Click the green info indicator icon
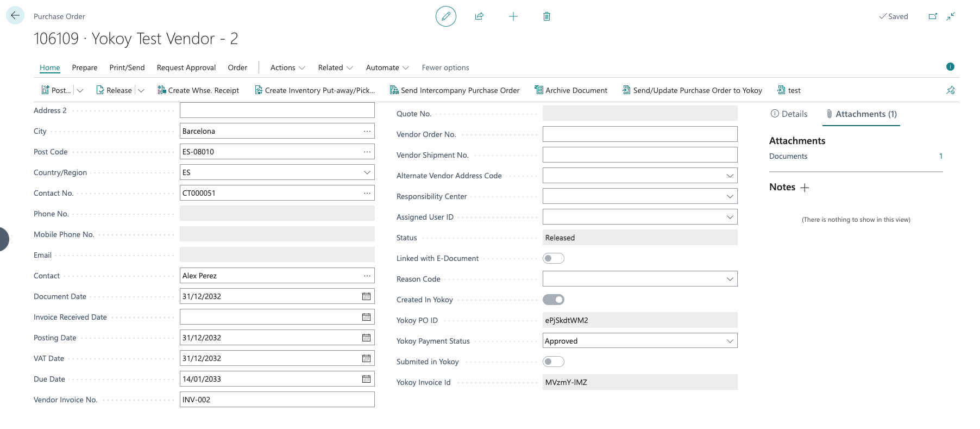 [x=950, y=66]
